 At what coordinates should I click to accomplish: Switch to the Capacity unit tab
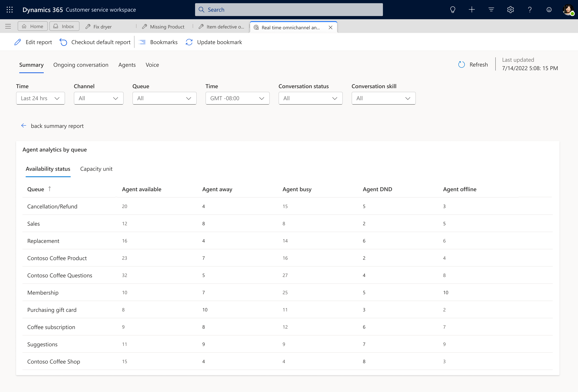pos(96,168)
